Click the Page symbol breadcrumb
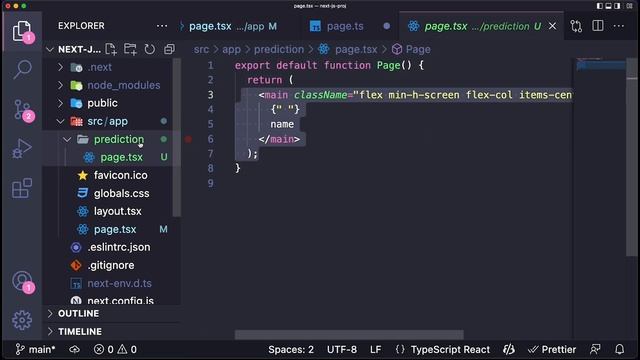The height and width of the screenshot is (360, 640). click(x=418, y=49)
